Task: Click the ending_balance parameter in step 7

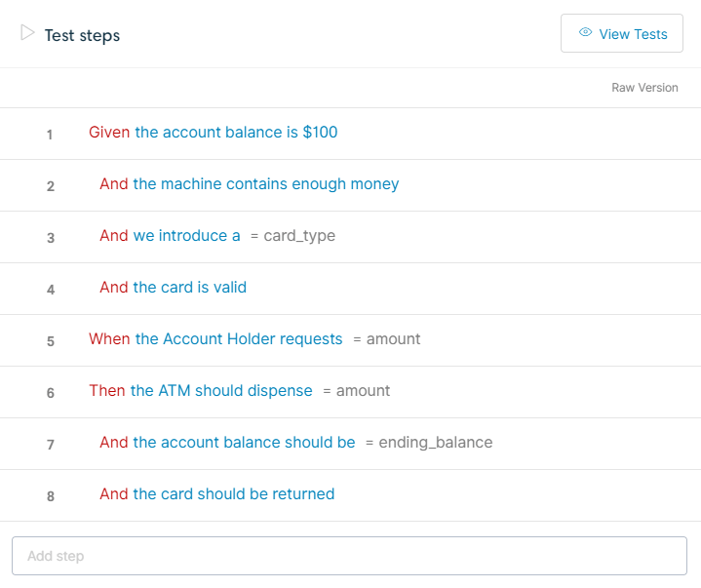Action: [x=435, y=442]
